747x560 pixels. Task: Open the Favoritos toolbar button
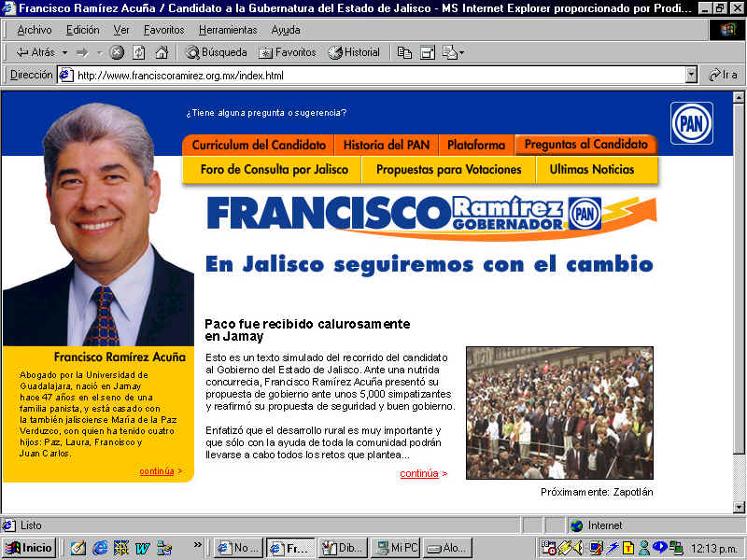[288, 52]
